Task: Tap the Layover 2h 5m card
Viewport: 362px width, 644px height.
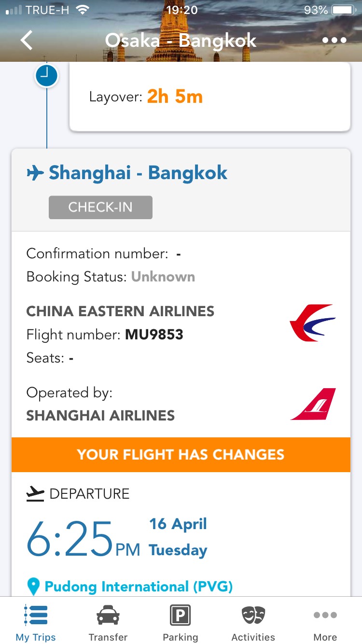Action: pos(210,97)
